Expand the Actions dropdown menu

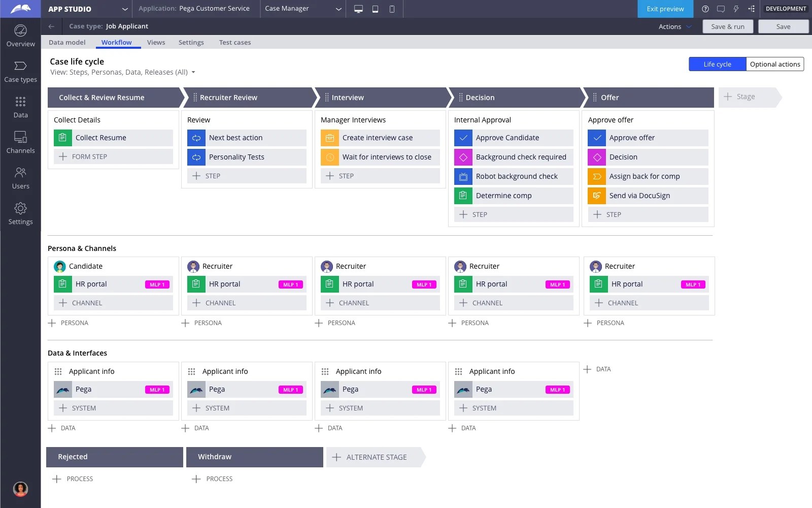[672, 26]
